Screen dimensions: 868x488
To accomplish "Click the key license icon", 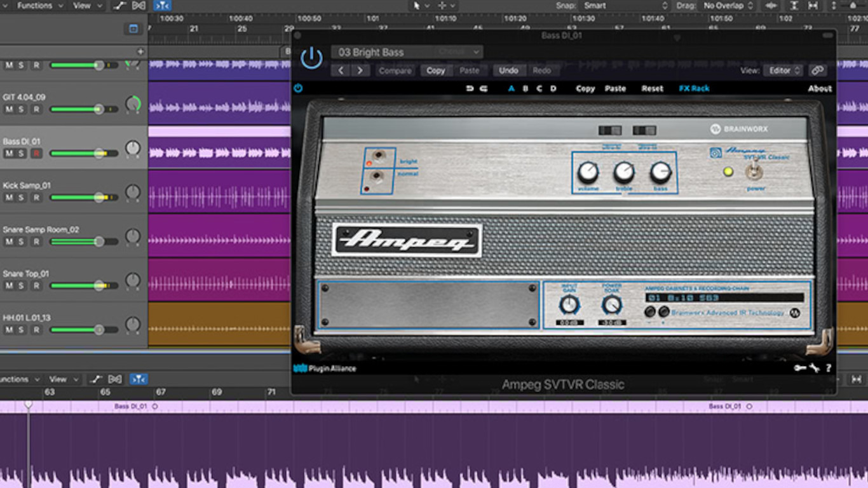I will [800, 367].
